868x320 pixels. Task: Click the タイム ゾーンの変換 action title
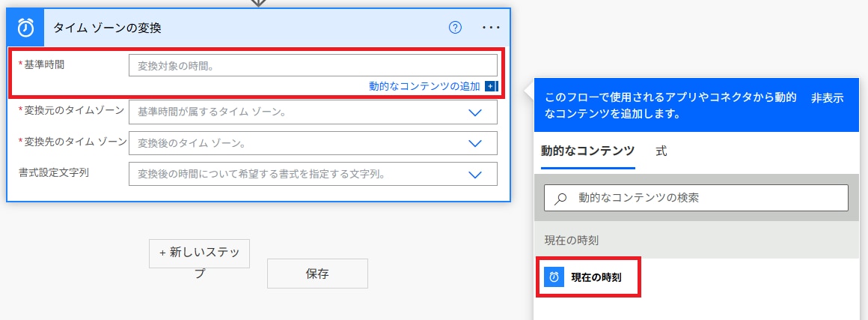click(107, 28)
